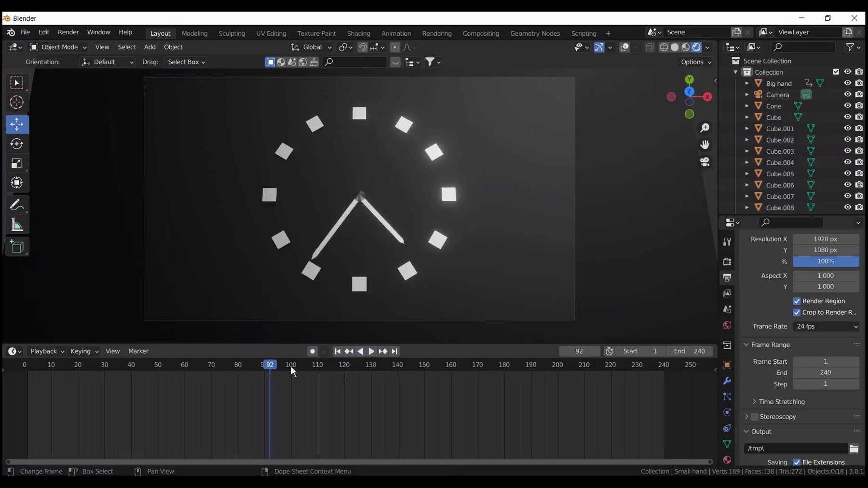Open the Output Properties tab

coord(728,278)
